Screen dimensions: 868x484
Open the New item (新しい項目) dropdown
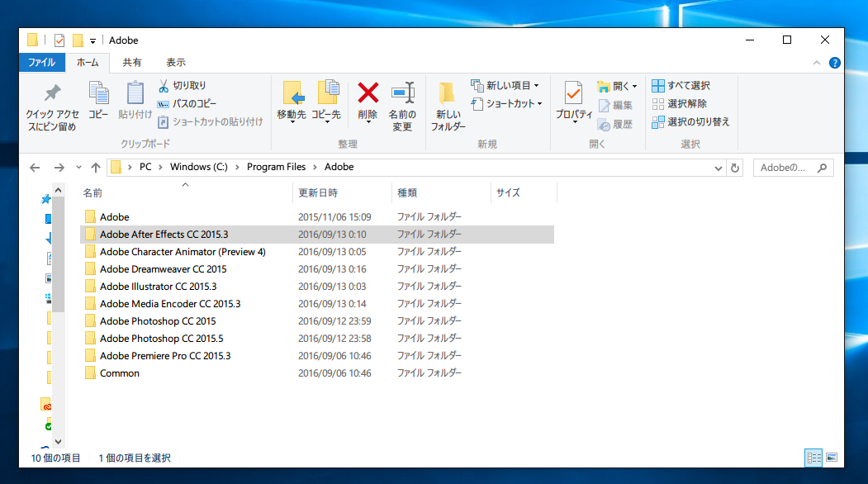coord(505,85)
